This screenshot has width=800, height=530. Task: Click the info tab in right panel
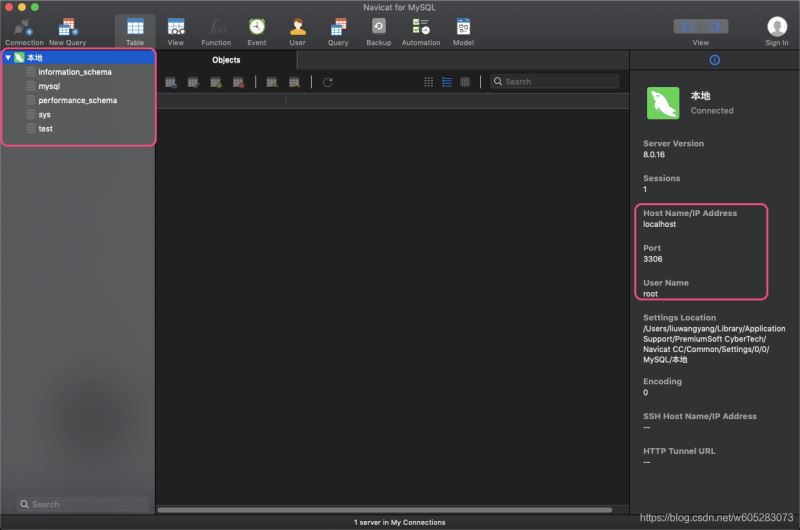point(714,60)
